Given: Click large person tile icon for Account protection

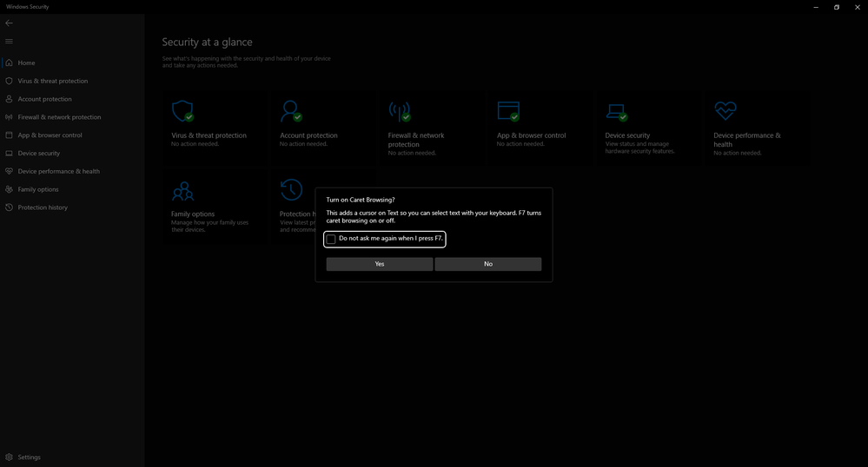Looking at the screenshot, I should tap(291, 111).
